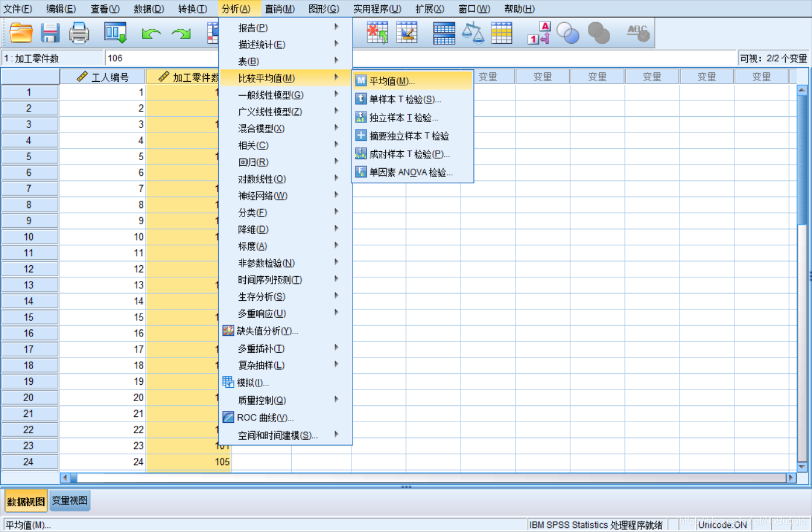Expand 非参数检验(N) submenu
The width and height of the screenshot is (812, 532).
pos(286,263)
